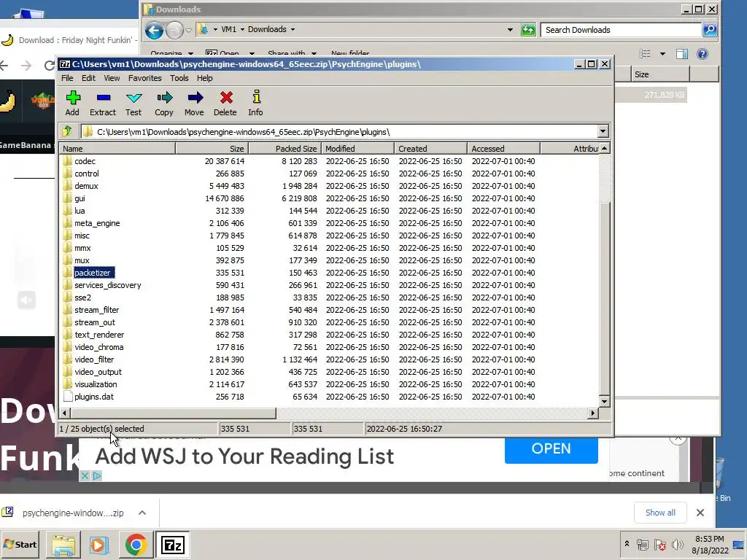Close the download bar in Chrome
This screenshot has height=560, width=747.
(x=700, y=513)
